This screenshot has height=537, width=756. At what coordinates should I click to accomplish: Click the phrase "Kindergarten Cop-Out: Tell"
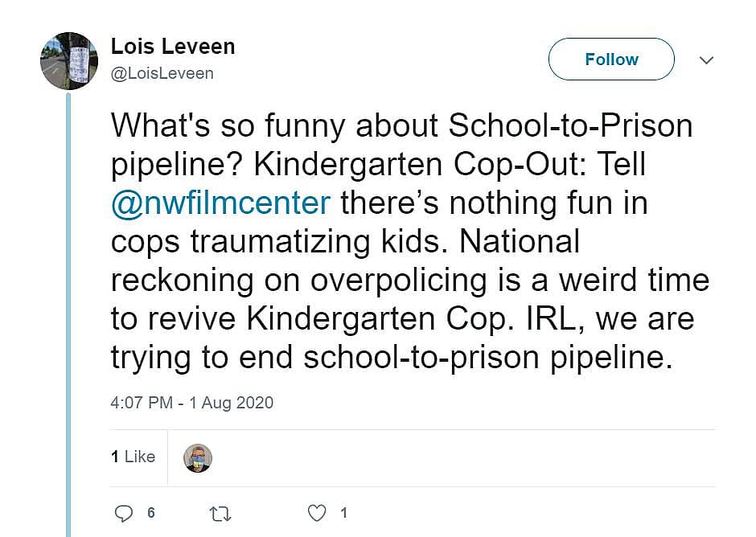click(x=450, y=164)
